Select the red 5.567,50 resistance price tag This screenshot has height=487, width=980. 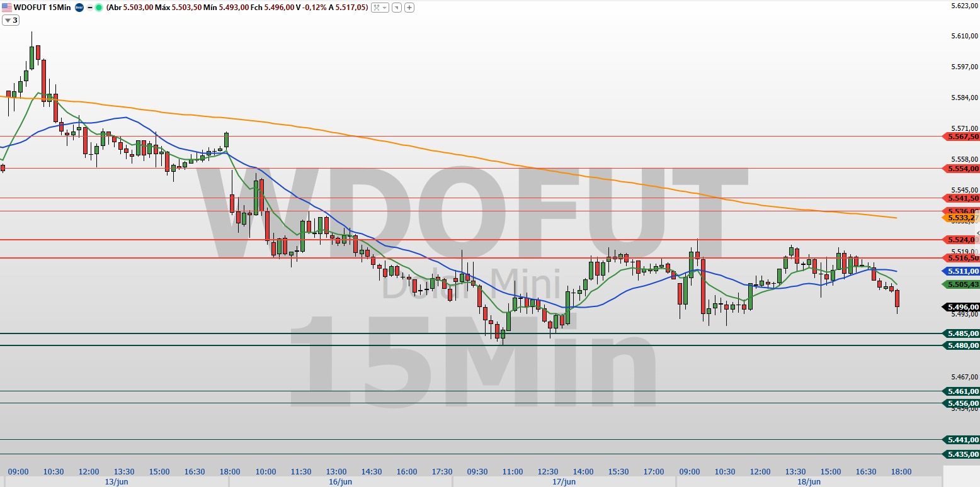(x=961, y=137)
